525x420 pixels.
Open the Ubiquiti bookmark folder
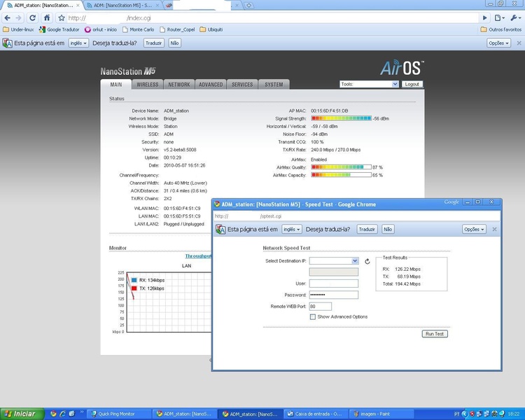211,29
